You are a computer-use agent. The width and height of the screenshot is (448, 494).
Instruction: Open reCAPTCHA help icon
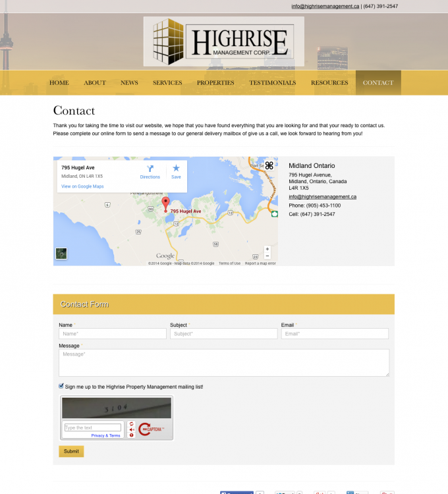[x=132, y=435]
